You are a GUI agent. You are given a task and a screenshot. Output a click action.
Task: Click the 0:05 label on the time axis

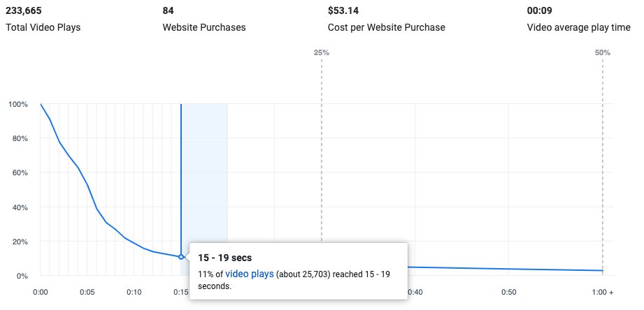tap(87, 291)
